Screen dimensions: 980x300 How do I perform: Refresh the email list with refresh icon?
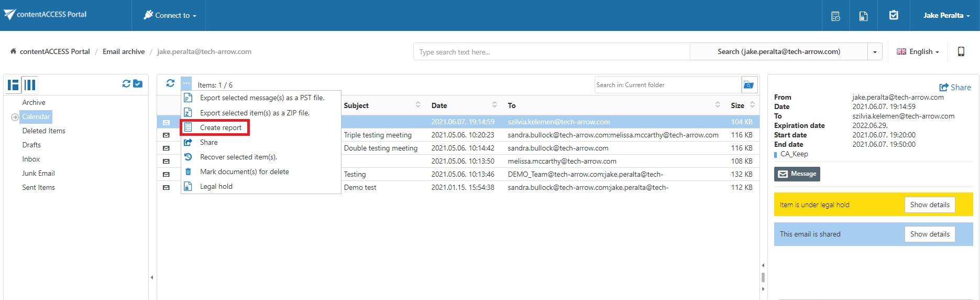(170, 83)
